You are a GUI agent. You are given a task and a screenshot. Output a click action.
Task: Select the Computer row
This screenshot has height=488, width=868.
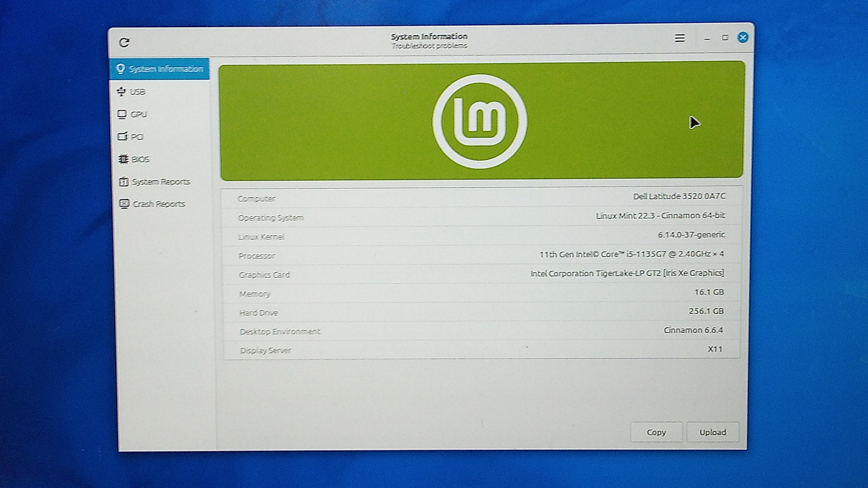coord(481,197)
